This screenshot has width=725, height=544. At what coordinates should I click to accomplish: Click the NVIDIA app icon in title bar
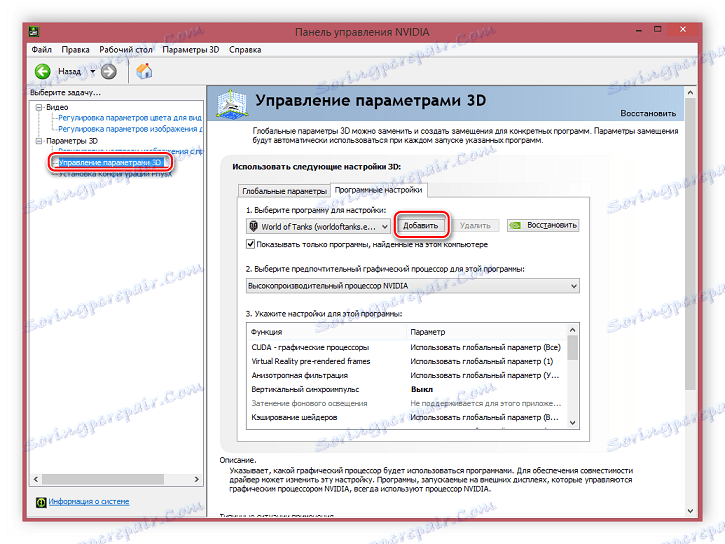[x=34, y=32]
